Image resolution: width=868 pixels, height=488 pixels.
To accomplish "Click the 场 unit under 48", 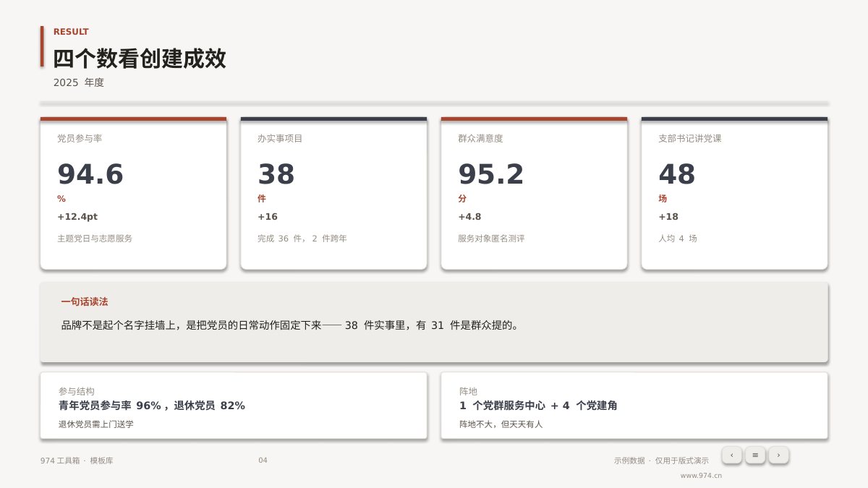I will click(663, 199).
